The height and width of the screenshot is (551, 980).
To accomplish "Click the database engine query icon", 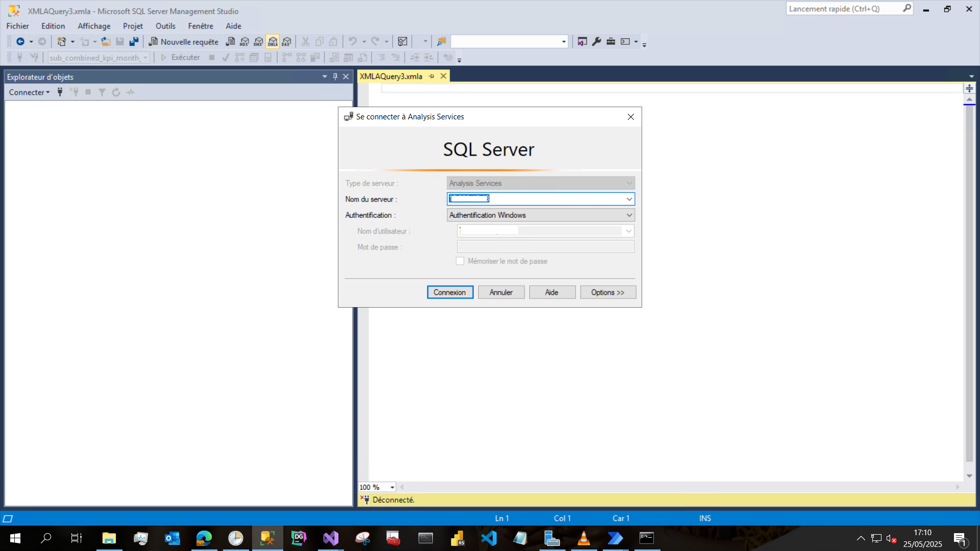I will pos(230,41).
